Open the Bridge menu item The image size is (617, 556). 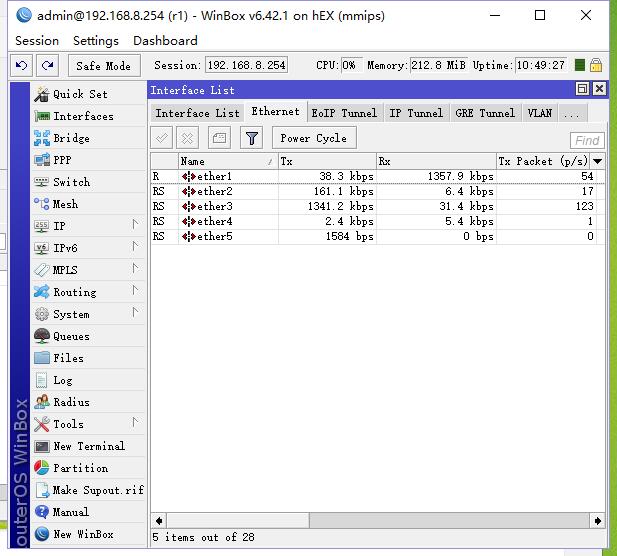point(89,138)
